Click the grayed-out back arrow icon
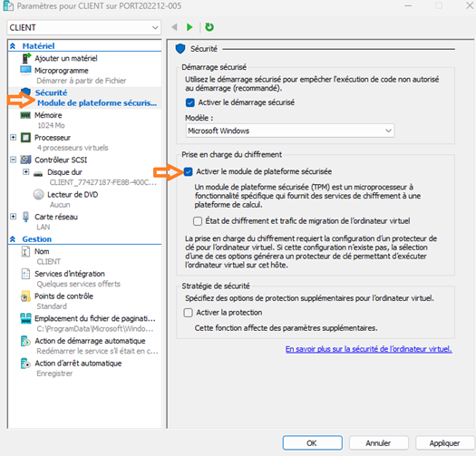 coord(174,27)
